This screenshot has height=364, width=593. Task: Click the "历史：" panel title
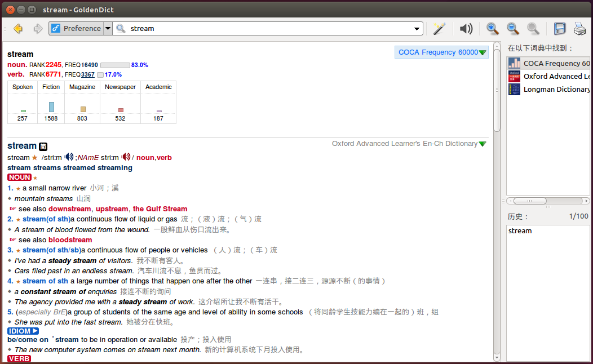click(518, 216)
